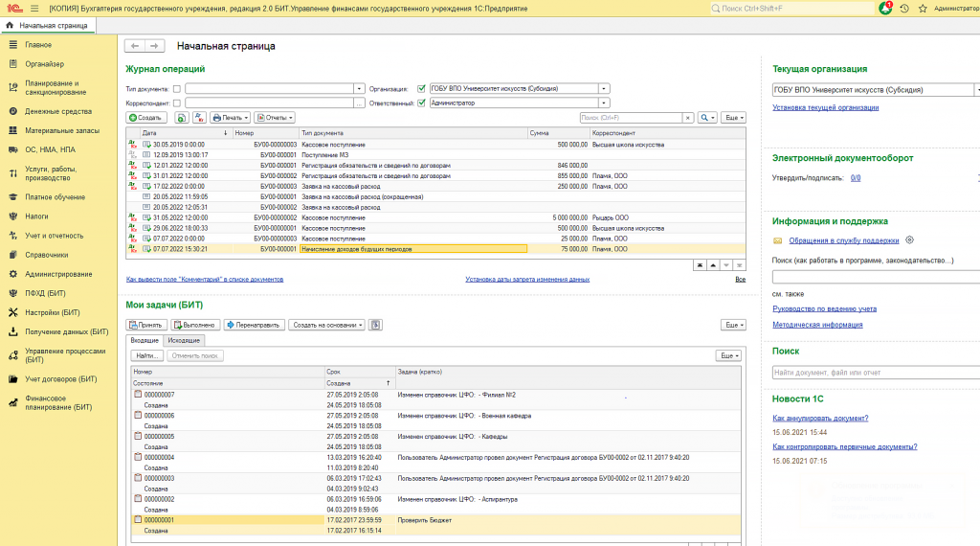Image resolution: width=980 pixels, height=546 pixels.
Task: Move up one row in journal list
Action: [712, 265]
